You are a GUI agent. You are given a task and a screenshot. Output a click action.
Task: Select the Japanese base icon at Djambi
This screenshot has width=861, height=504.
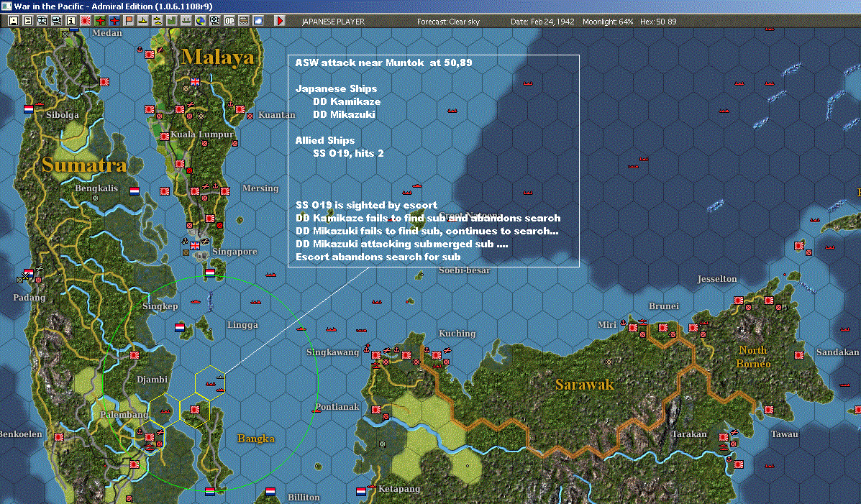click(134, 355)
